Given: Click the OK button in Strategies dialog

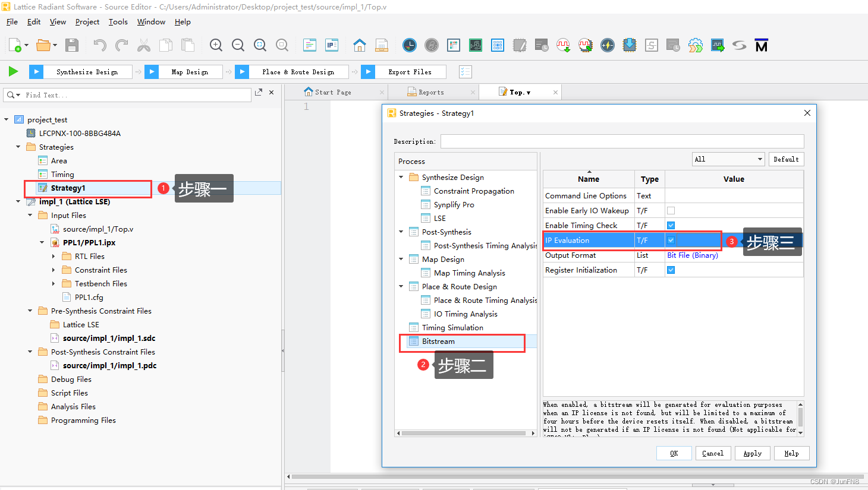Looking at the screenshot, I should click(x=674, y=453).
